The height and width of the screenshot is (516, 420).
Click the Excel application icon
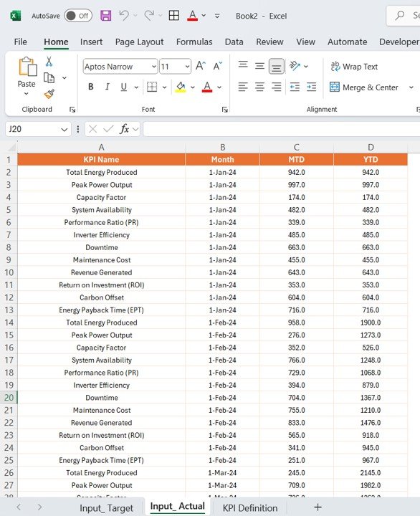(x=16, y=16)
